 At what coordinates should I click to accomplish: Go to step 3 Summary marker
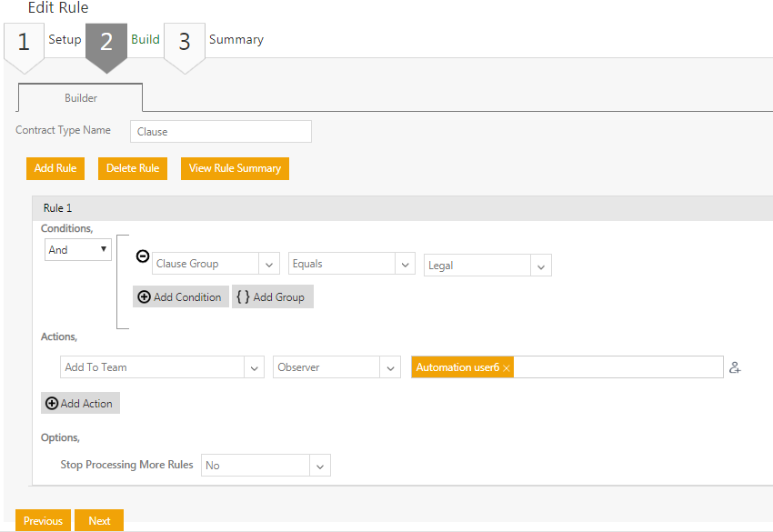pos(185,43)
